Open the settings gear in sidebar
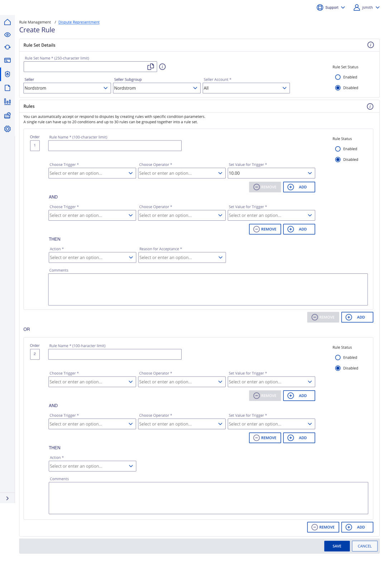 pyautogui.click(x=7, y=129)
